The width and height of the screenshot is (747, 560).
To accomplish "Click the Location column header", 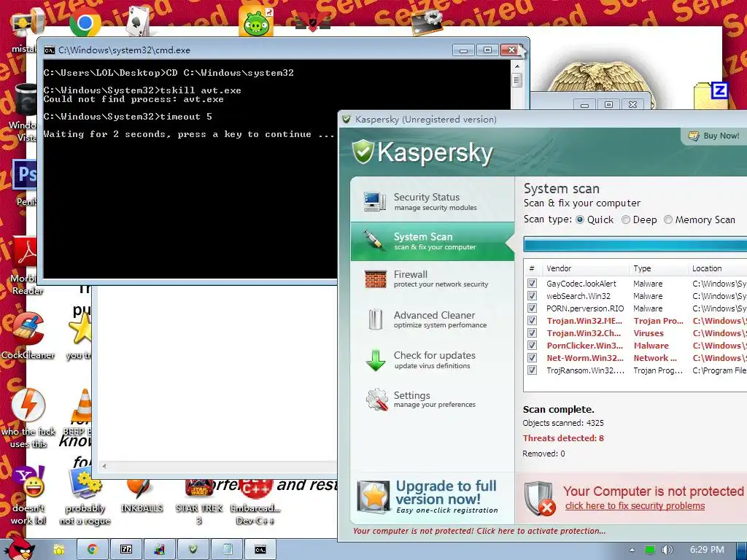I will pyautogui.click(x=718, y=268).
